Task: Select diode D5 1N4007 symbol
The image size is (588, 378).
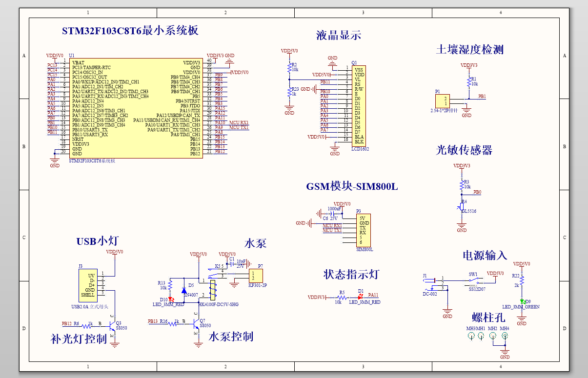Action: coord(184,290)
